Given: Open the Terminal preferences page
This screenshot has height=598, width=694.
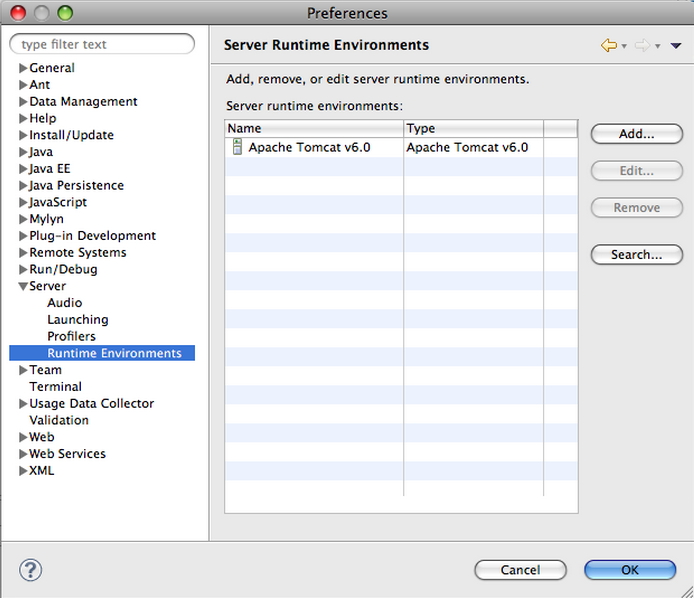Looking at the screenshot, I should [x=55, y=387].
